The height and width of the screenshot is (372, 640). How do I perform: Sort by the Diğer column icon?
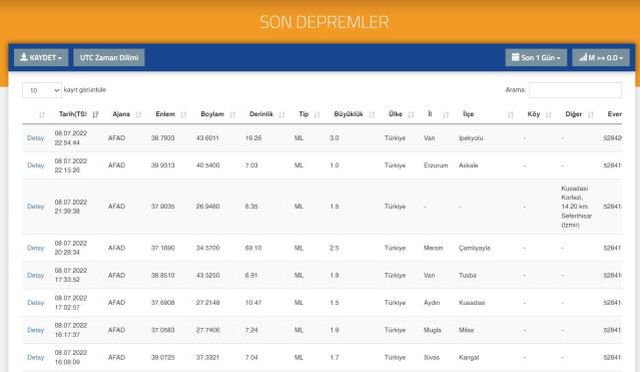[591, 115]
